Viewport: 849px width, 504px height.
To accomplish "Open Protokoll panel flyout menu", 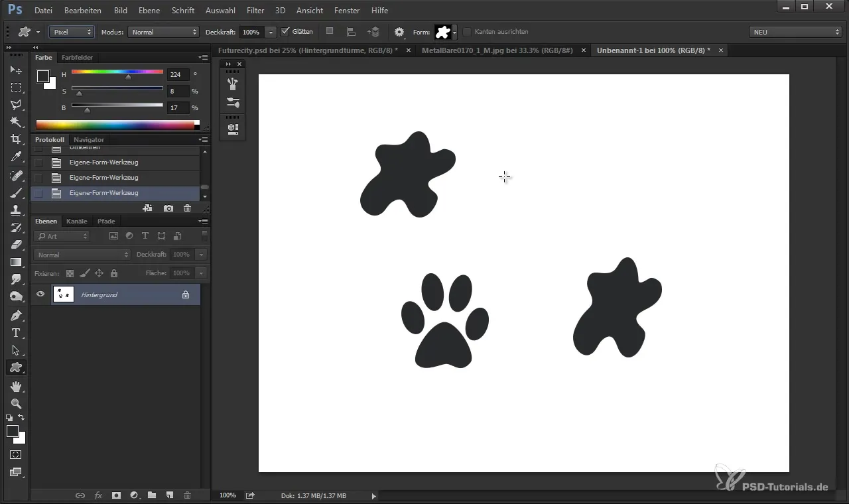I will [203, 140].
